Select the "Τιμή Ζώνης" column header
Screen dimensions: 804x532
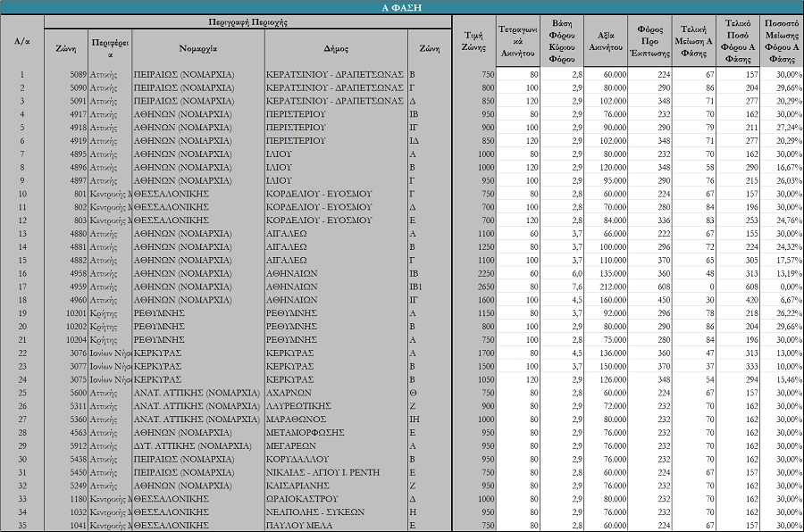[x=473, y=41]
